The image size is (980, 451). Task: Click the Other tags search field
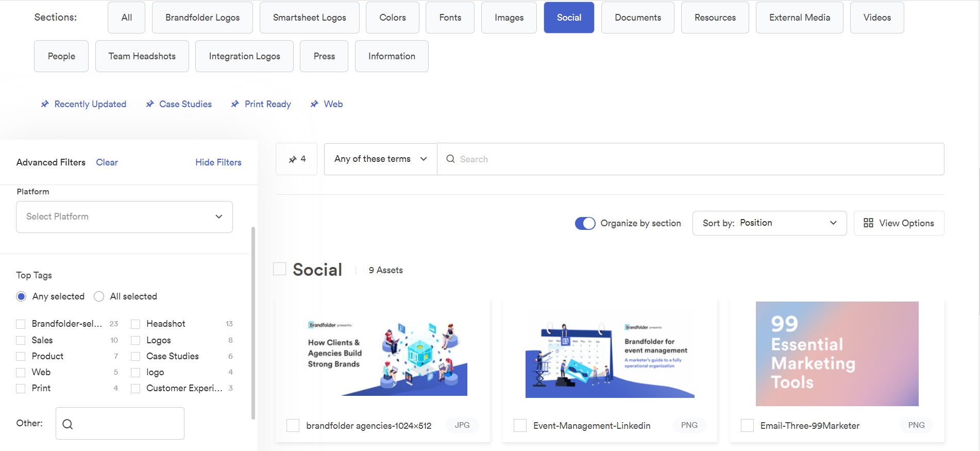120,424
